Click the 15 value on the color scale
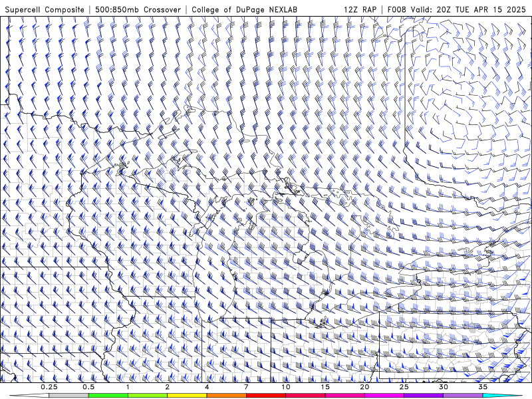Screen dimensions: 532x399 325,387
